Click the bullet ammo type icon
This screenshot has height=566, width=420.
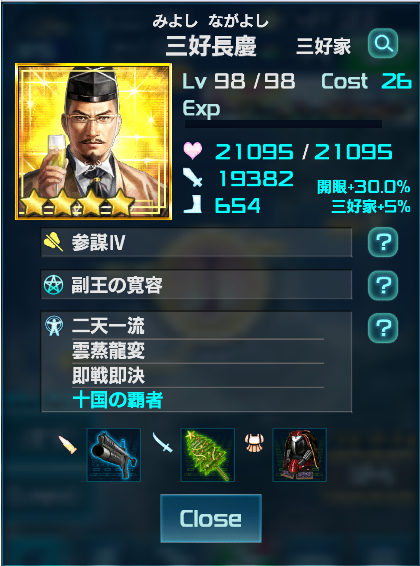68,444
